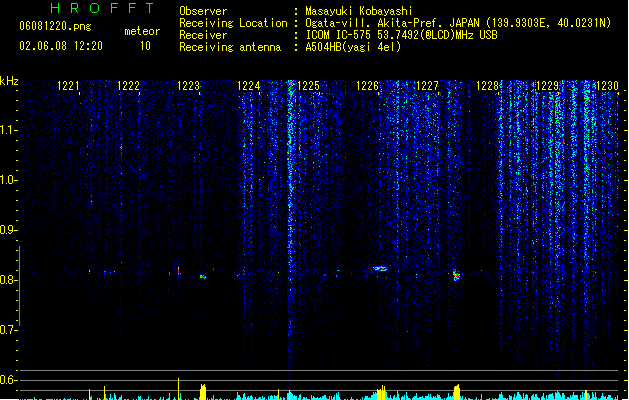Click the 1.0 kHz frequency label
Image resolution: width=629 pixels, height=400 pixels.
(8, 180)
